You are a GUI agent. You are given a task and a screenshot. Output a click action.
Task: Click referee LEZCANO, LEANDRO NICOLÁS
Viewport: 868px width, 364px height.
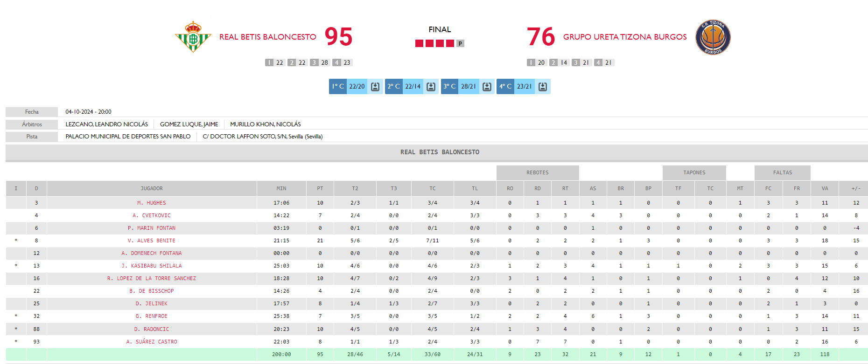click(x=106, y=124)
